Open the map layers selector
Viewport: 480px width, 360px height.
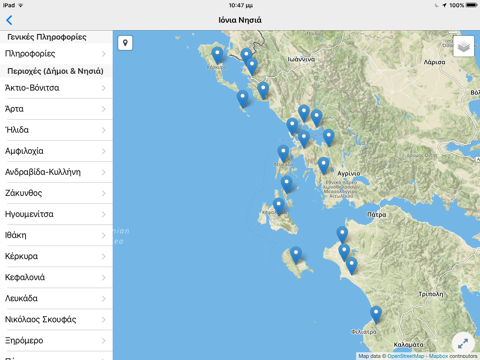pyautogui.click(x=464, y=46)
